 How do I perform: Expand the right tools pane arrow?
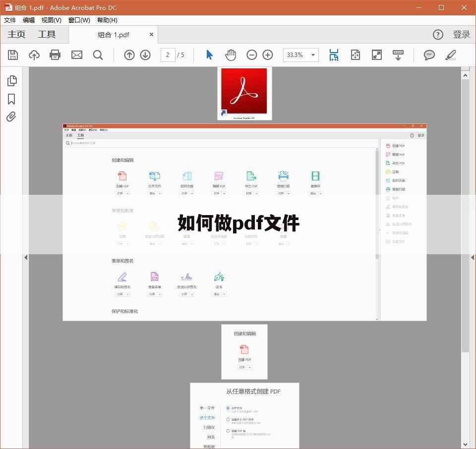tap(473, 257)
